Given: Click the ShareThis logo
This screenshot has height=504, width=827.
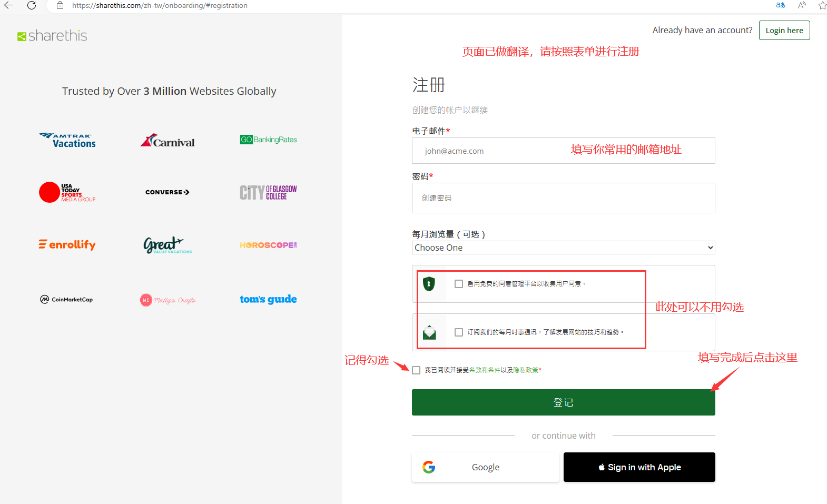Looking at the screenshot, I should [52, 36].
